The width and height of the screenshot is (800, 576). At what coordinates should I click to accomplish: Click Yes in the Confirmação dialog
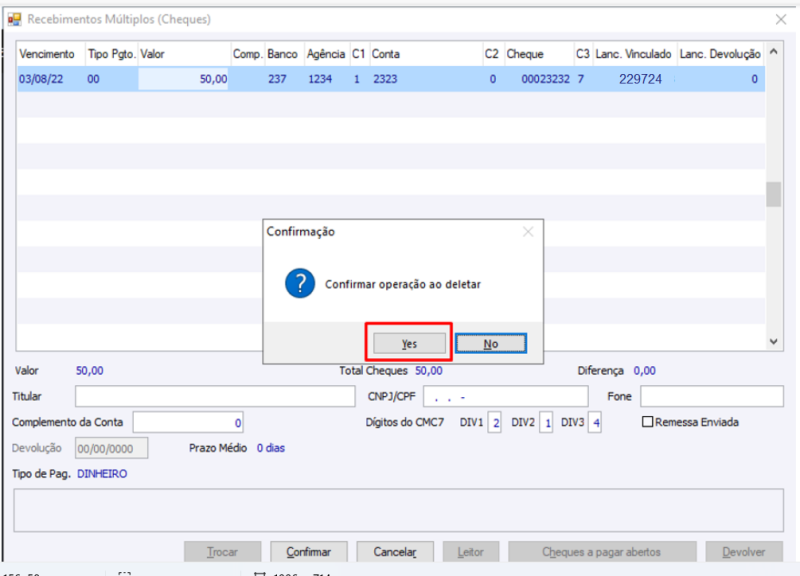click(409, 343)
